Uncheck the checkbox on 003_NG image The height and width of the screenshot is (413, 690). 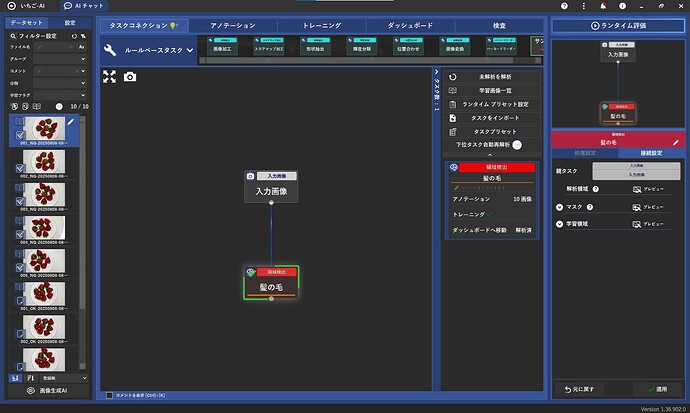click(19, 201)
